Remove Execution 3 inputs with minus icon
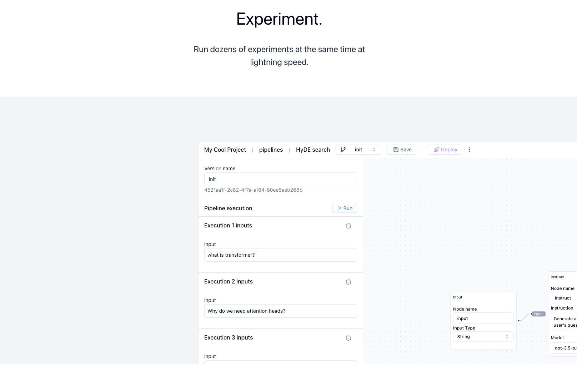Viewport: 577px width, 392px height. (348, 338)
